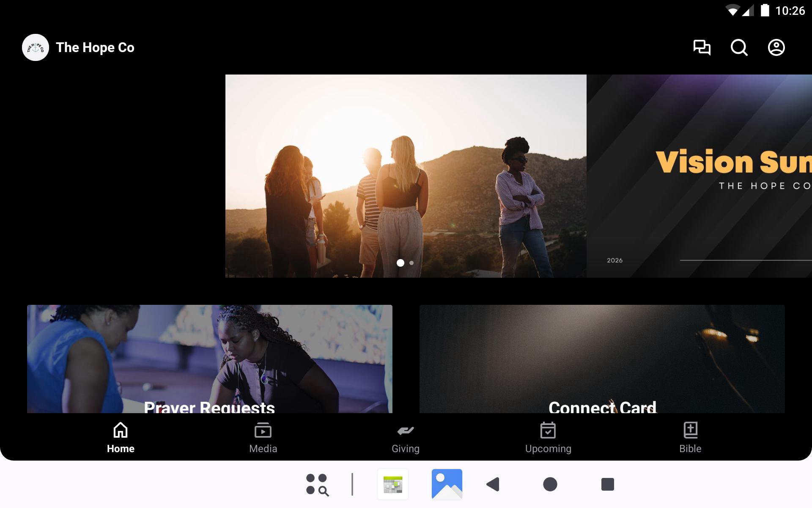Open the app drawer search icon
This screenshot has height=508, width=812.
click(317, 484)
